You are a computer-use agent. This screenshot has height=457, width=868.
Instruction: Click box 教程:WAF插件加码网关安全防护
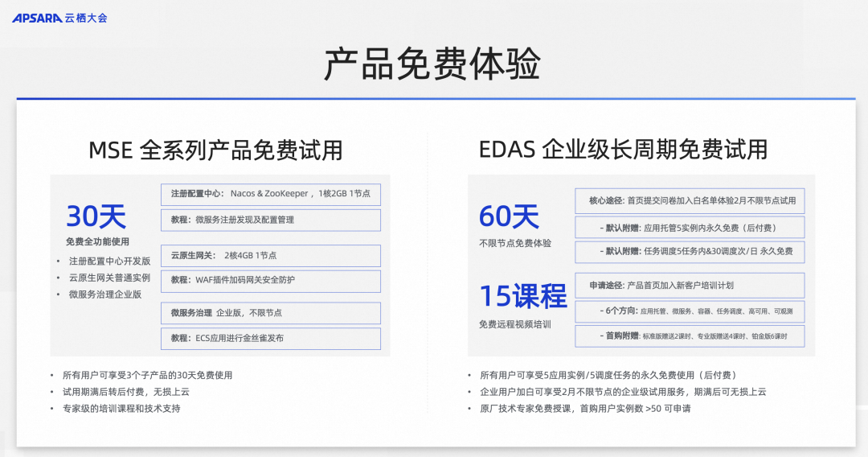(271, 281)
